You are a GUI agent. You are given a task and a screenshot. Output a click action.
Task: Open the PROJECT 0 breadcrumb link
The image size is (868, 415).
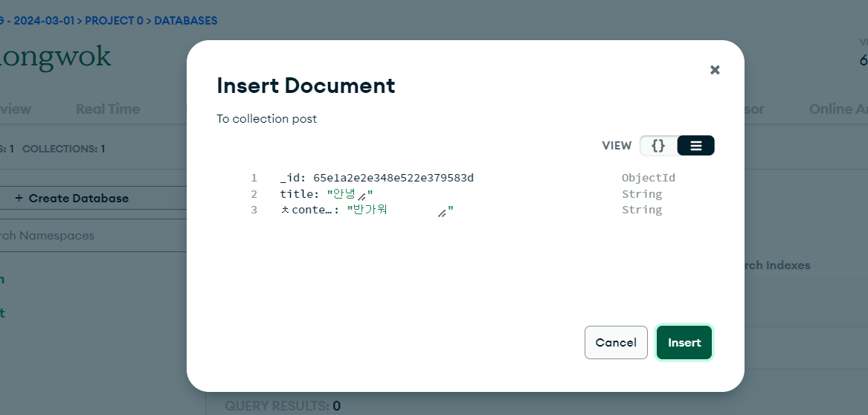[114, 21]
